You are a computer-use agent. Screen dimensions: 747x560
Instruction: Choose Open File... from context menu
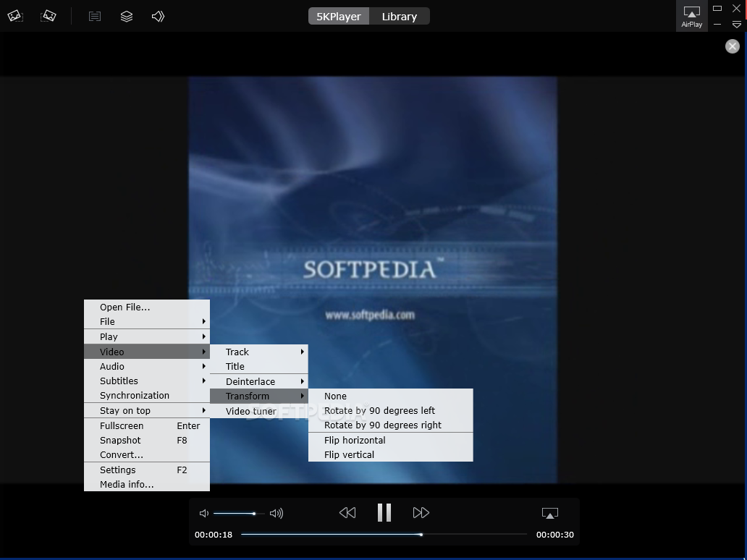(x=147, y=307)
